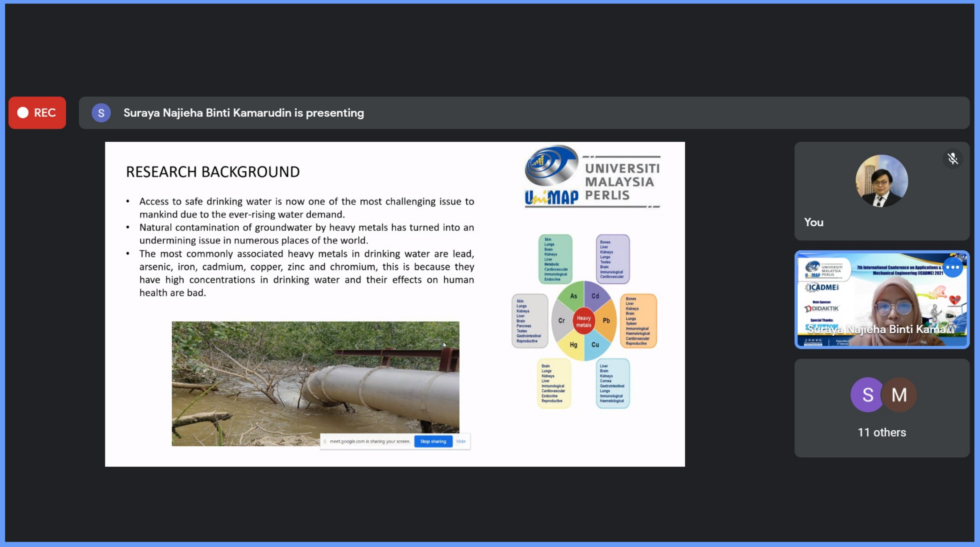Viewport: 980px width, 547px height.
Task: Click the RESEARCH BACKGROUND slide title
Action: (213, 172)
